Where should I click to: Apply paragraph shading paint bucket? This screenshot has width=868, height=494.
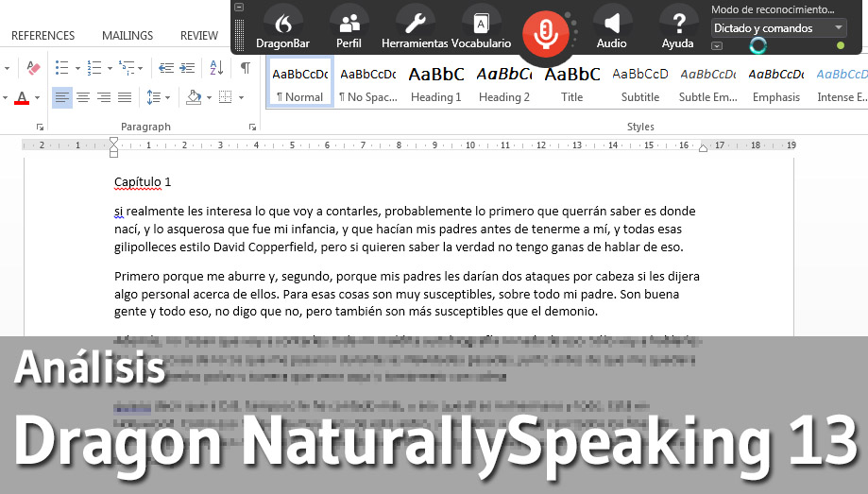[x=194, y=97]
